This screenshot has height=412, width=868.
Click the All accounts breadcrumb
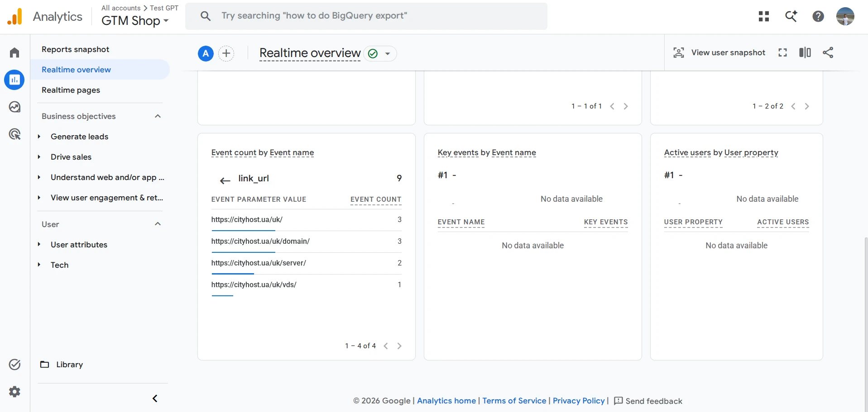click(121, 8)
